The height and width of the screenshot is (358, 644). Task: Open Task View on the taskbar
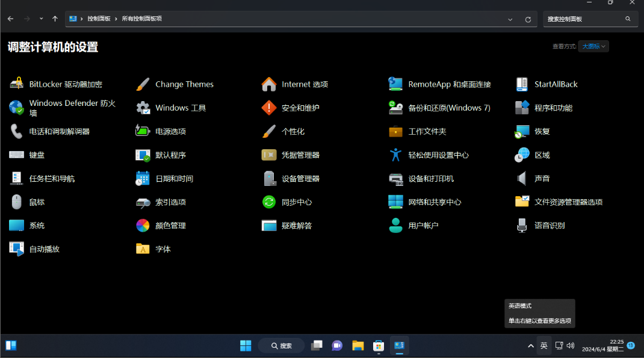tap(317, 346)
